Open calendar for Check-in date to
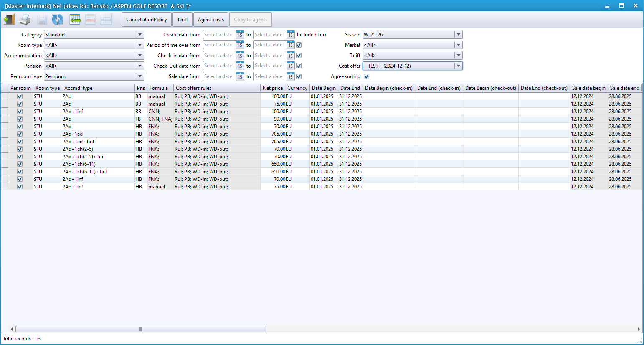This screenshot has width=644, height=345. pos(291,56)
